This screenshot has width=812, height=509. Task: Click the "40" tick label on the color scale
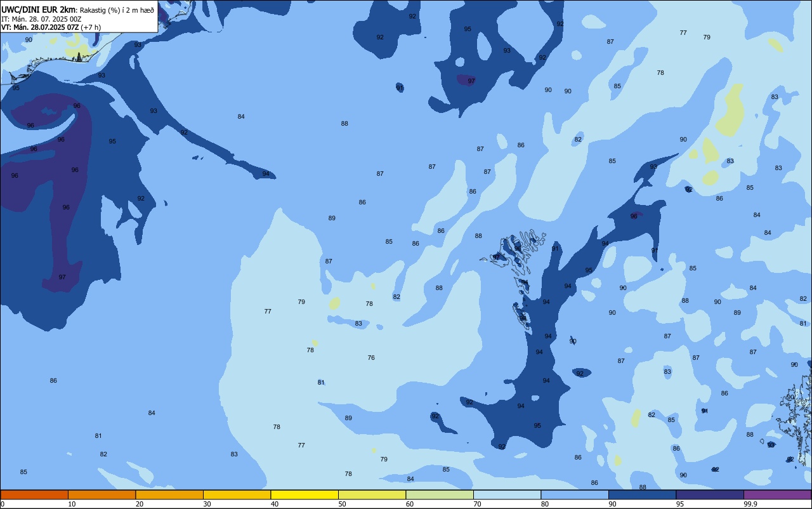(275, 504)
